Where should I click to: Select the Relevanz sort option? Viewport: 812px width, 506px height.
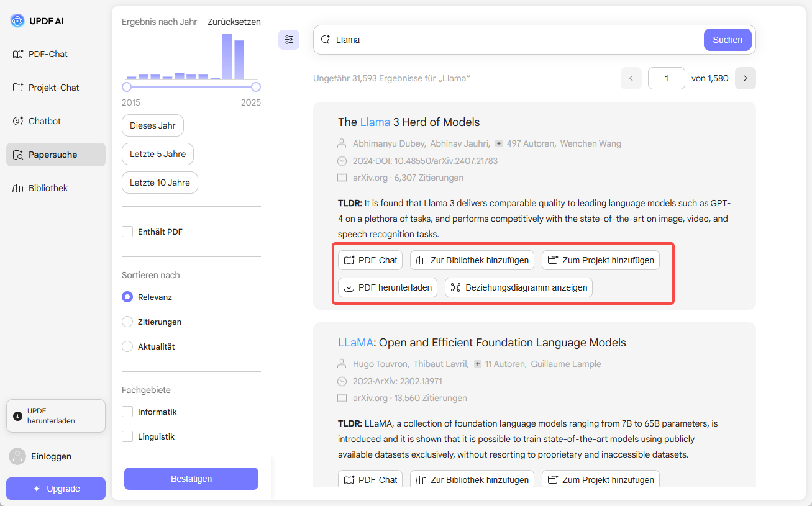click(x=127, y=297)
